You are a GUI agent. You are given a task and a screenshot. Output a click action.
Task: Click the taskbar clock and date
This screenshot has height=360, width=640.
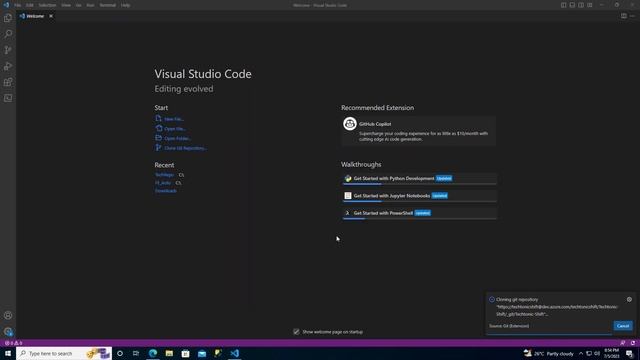click(x=611, y=353)
